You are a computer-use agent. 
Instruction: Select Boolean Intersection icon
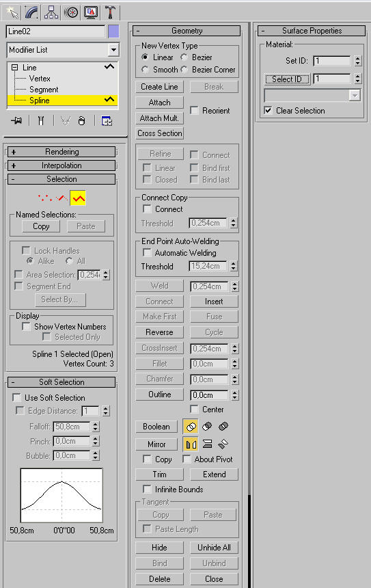[x=223, y=427]
